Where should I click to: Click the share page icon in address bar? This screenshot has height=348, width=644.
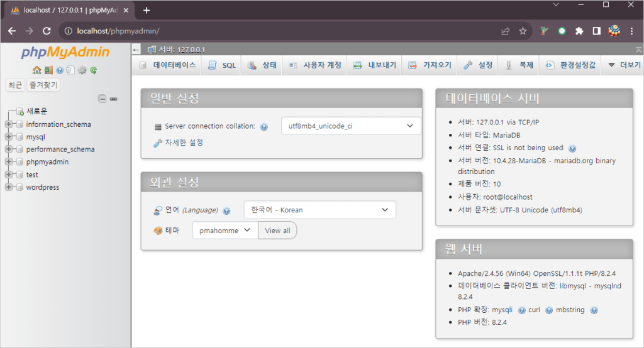click(x=506, y=31)
